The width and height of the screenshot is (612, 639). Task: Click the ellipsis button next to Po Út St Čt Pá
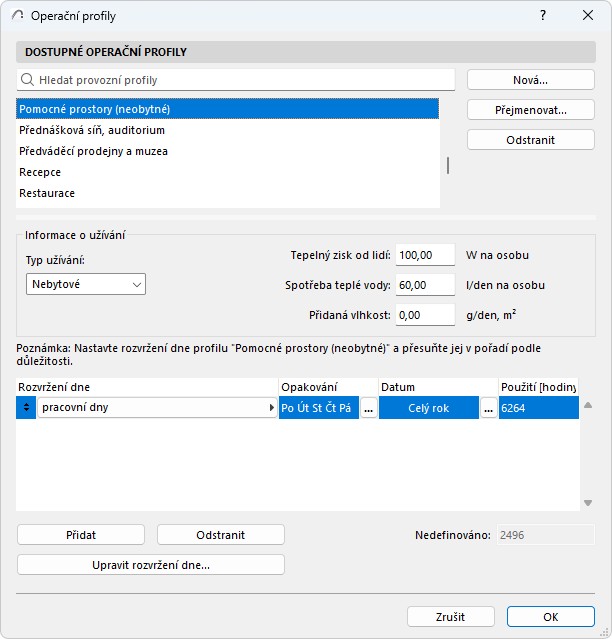[x=369, y=408]
